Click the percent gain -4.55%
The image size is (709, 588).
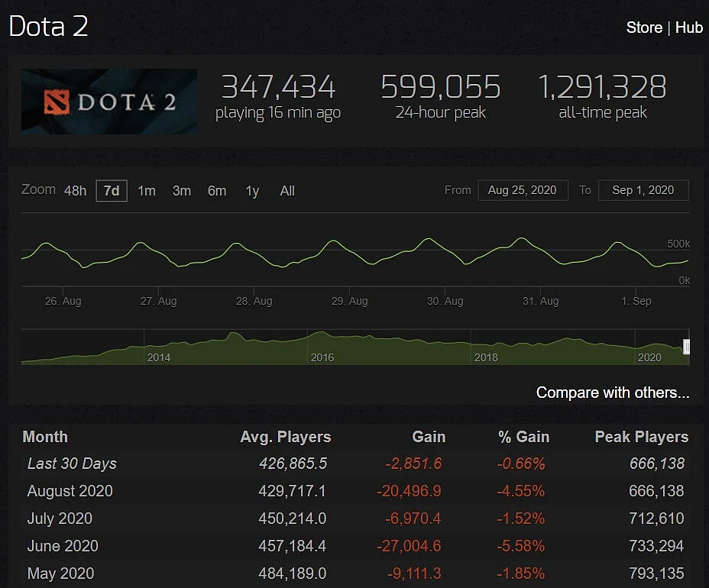click(520, 491)
